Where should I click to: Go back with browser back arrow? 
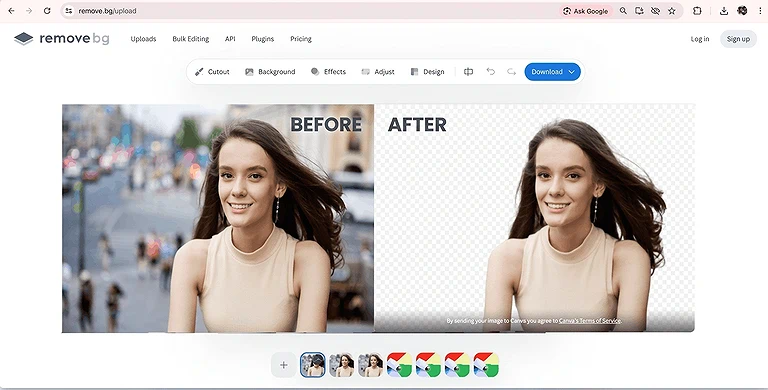click(x=11, y=11)
